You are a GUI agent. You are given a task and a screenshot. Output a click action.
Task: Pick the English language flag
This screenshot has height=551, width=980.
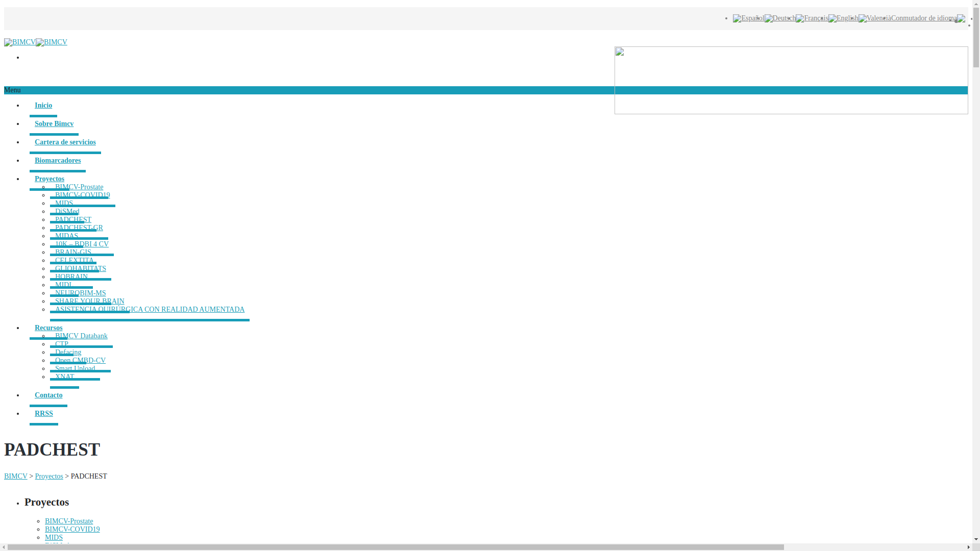click(843, 18)
